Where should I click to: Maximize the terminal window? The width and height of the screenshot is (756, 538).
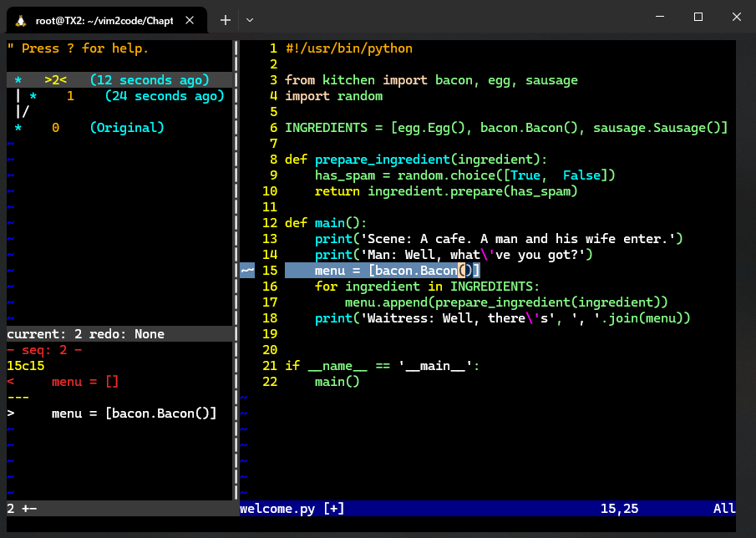click(x=698, y=17)
